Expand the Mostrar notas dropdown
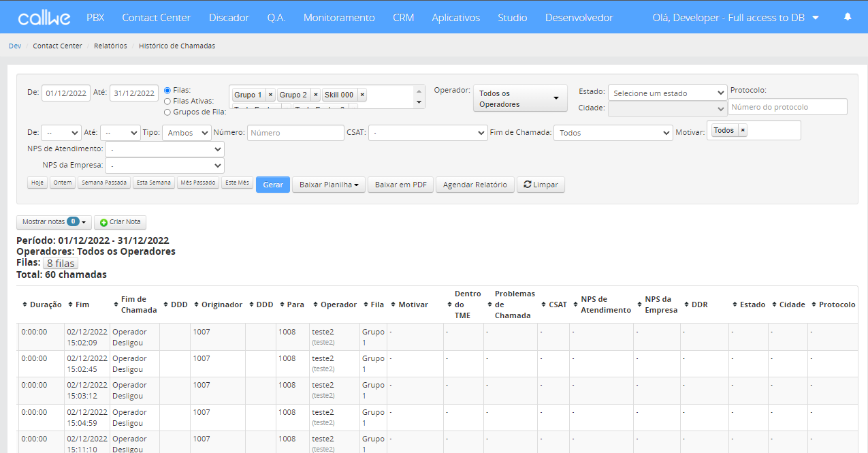The width and height of the screenshot is (868, 453). 54,222
